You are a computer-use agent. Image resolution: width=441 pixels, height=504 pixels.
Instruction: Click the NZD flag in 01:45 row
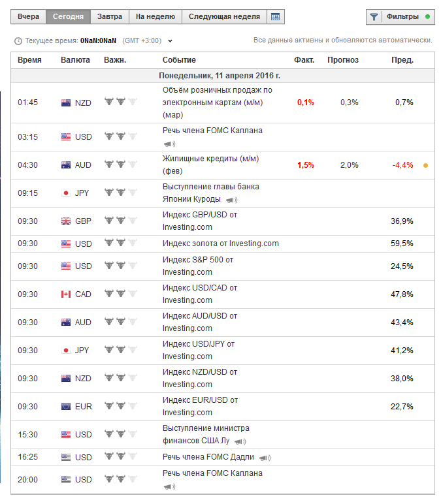click(66, 103)
